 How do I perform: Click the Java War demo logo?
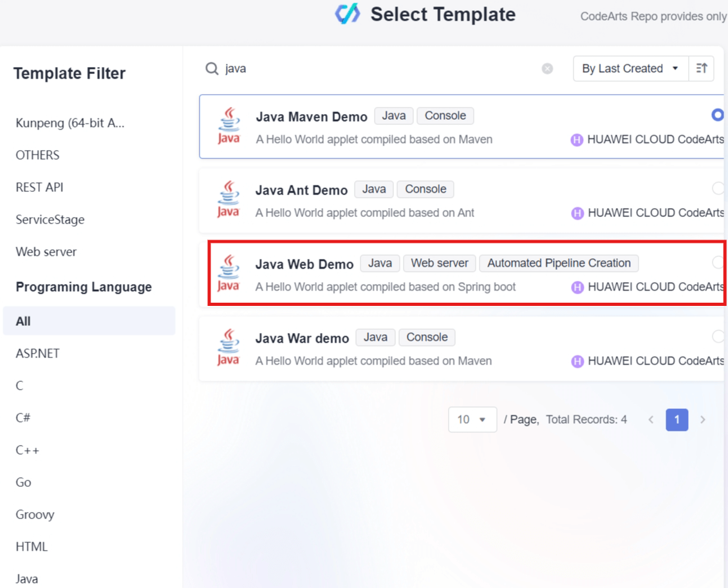229,348
